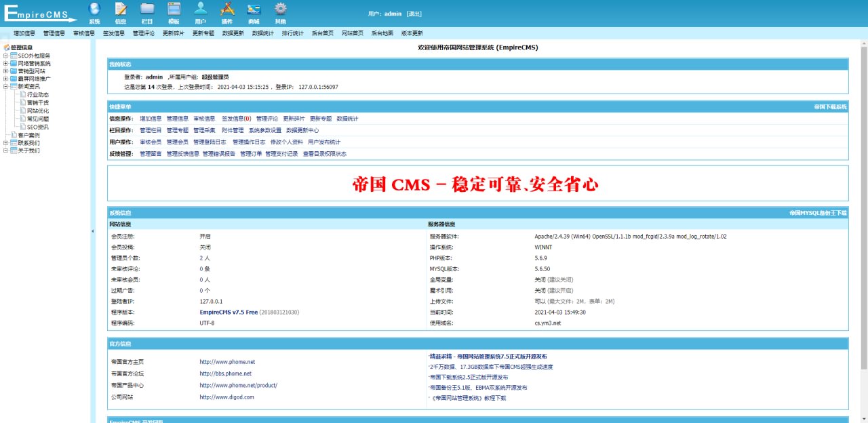Open the 信息 notepad icon
Viewport: 868px width, 423px height.
coord(121,9)
